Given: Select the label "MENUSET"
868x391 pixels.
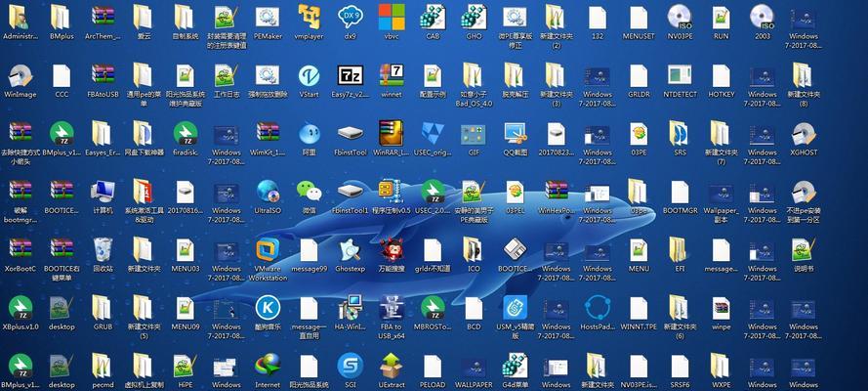Looking at the screenshot, I should coord(639,36).
